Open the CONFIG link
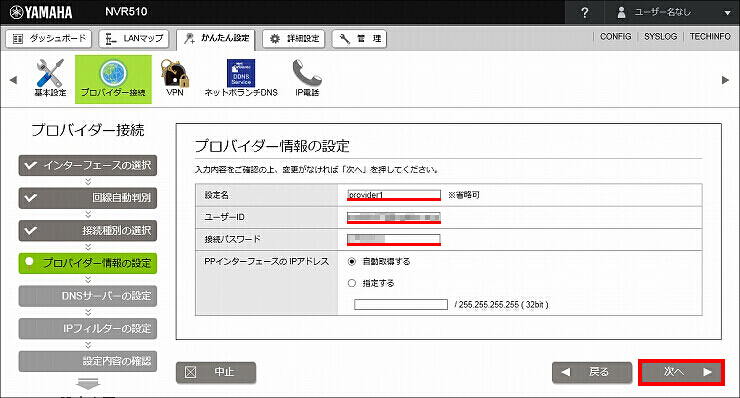The height and width of the screenshot is (398, 740). click(x=615, y=36)
